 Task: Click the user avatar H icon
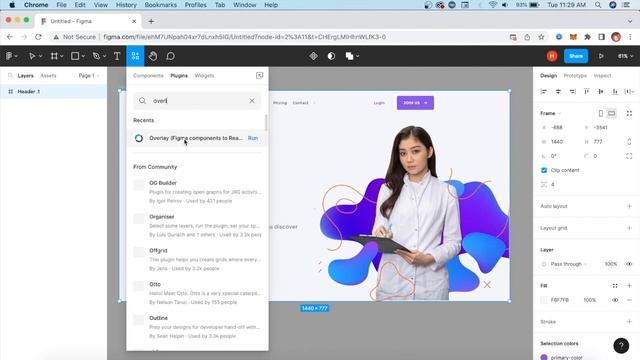[552, 56]
